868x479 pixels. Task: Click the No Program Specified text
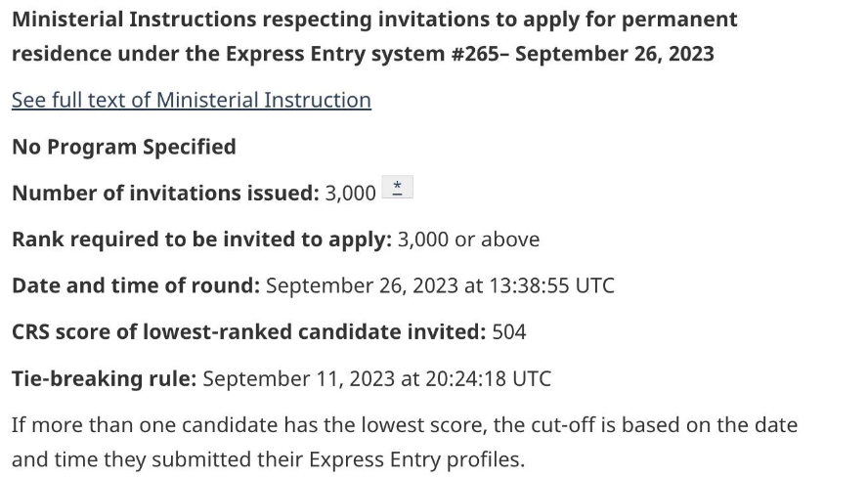pyautogui.click(x=124, y=147)
